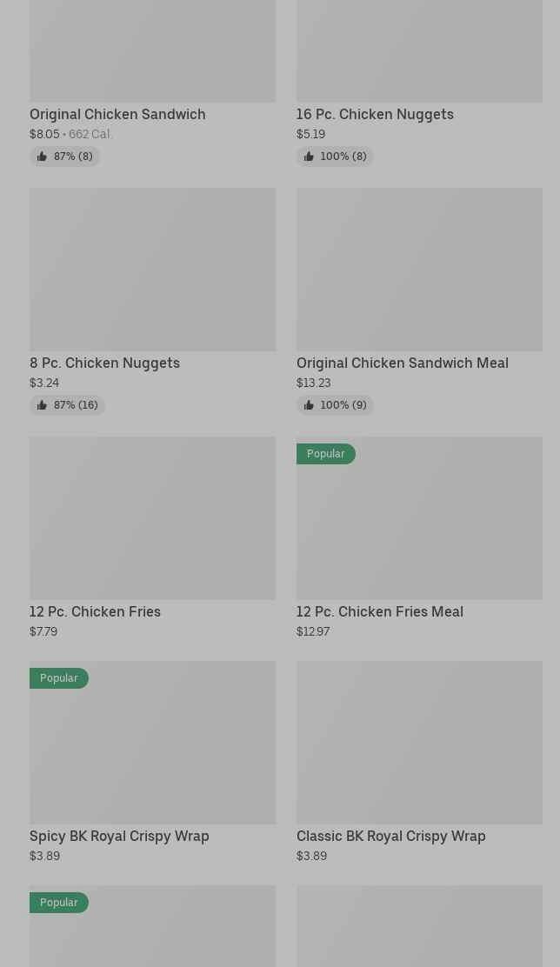Click the Classic BK Royal Crispy Wrap image
Screen dimensions: 560x967
click(419, 743)
